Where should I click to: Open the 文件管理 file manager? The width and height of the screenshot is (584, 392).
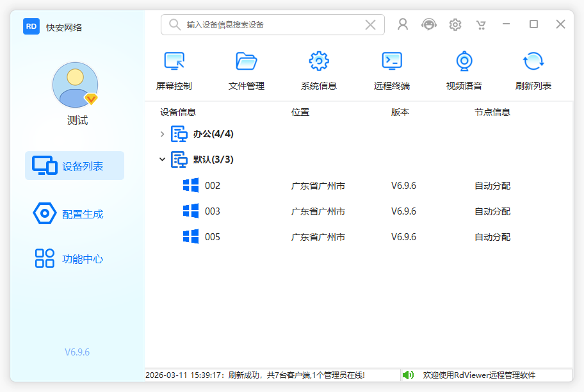247,62
